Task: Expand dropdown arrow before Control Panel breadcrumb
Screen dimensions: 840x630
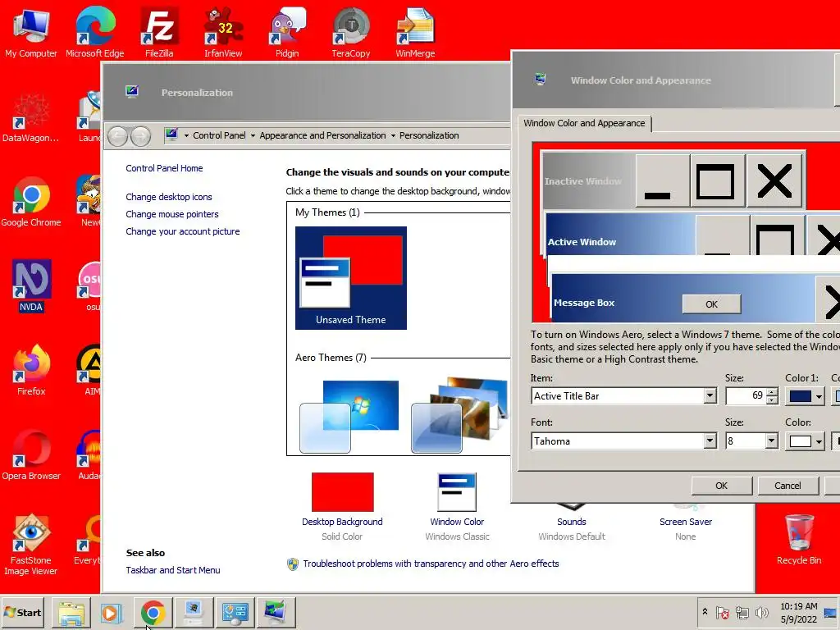Action: pyautogui.click(x=186, y=136)
